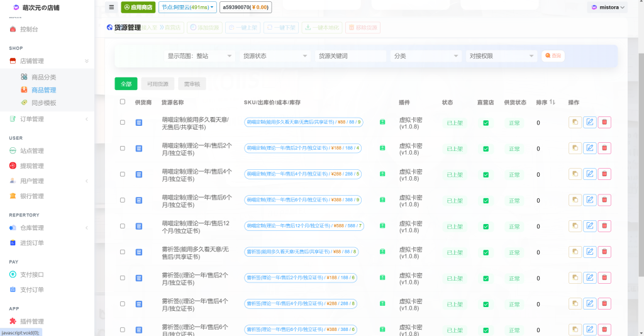
Task: Edit the 萌喵定制 ¥88 row
Action: coord(590,122)
